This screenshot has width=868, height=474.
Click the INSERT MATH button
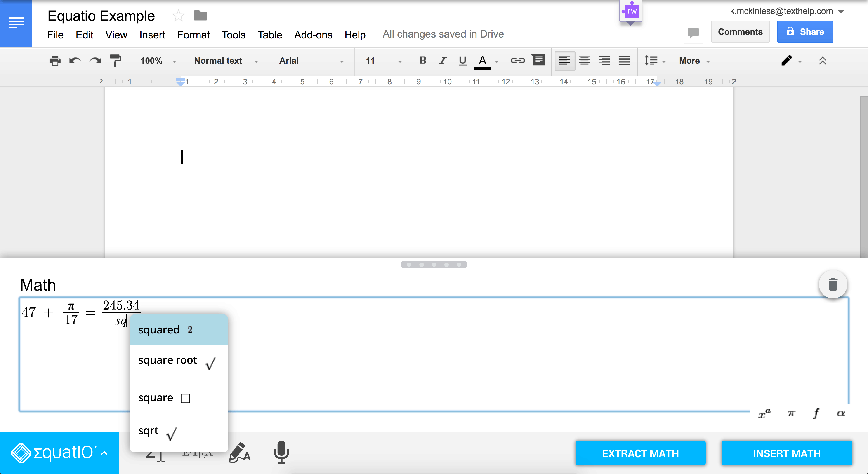[x=786, y=453]
